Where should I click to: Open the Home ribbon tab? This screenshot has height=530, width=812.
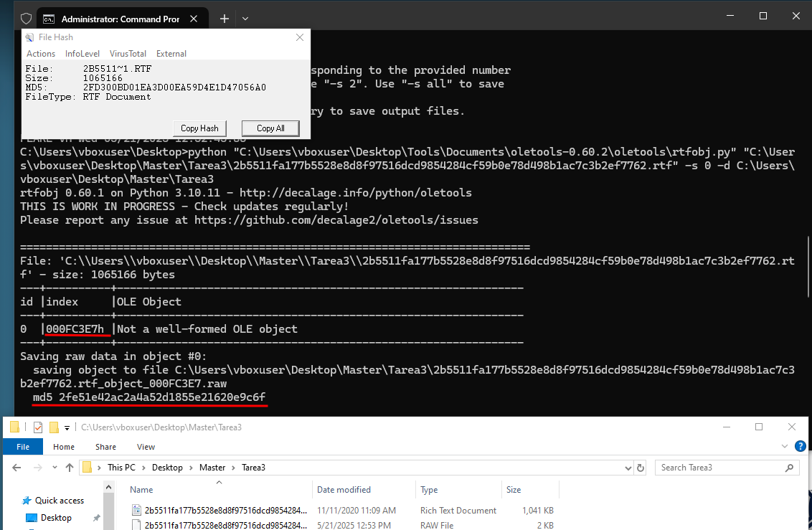[x=64, y=447]
